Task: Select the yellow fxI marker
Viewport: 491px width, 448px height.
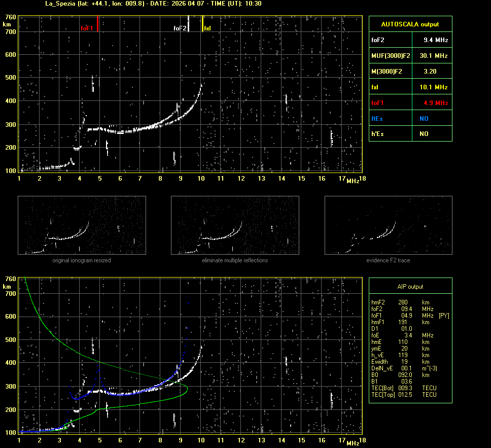Action: (203, 24)
